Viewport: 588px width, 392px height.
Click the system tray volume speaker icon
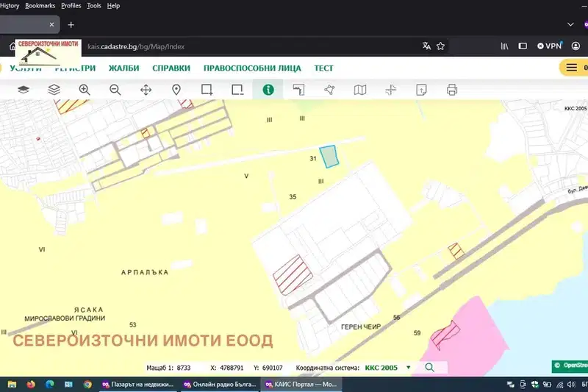[x=571, y=385]
